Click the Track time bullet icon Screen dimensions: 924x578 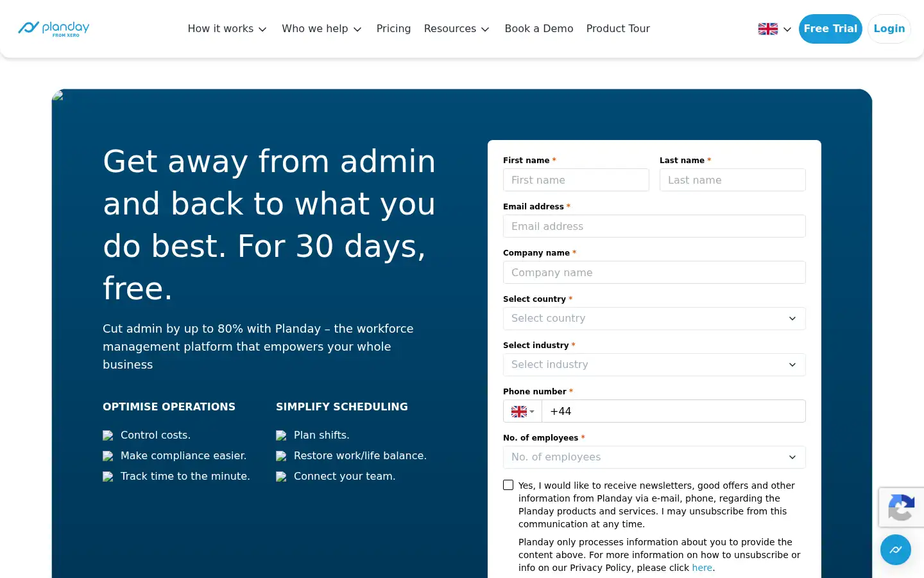[108, 477]
